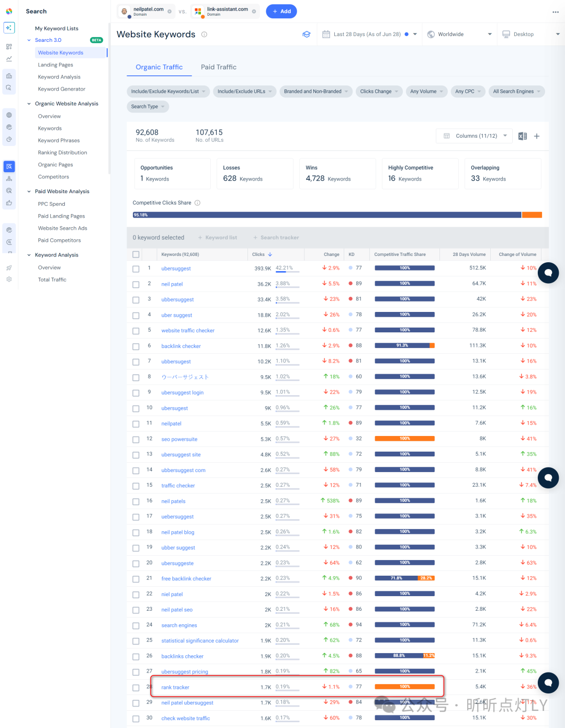Open My Keyword Lists in sidebar

point(56,28)
